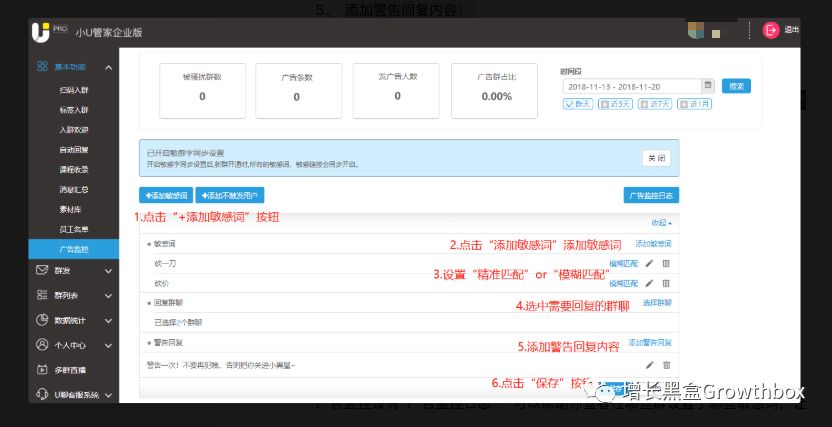Expand the 数据统计 menu chevron
The height and width of the screenshot is (427, 832).
point(108,321)
